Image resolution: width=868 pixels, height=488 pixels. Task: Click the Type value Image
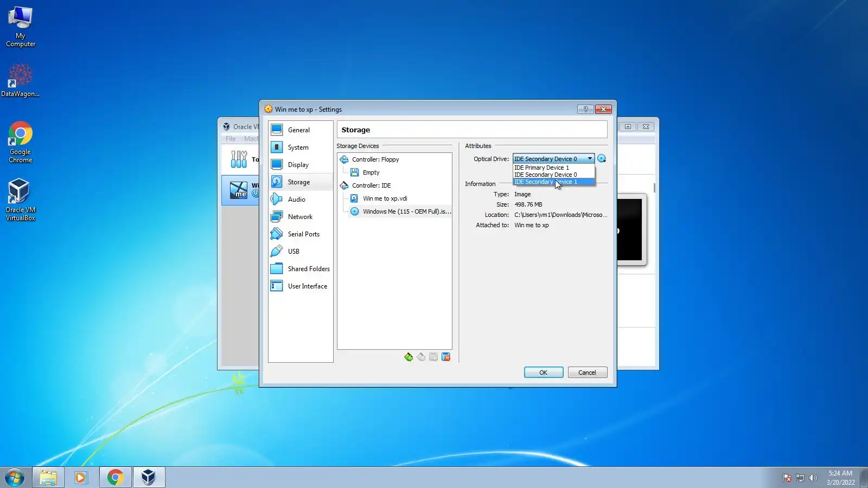point(522,194)
